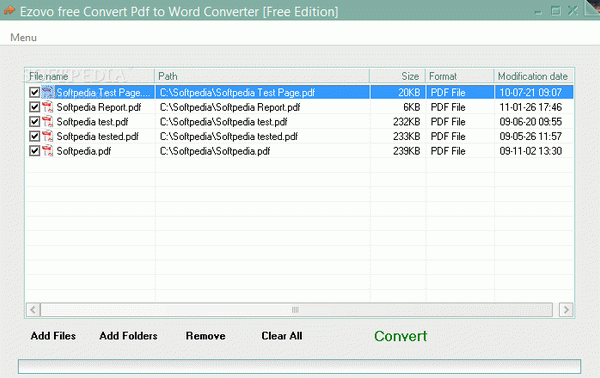Click the date 09-11-02 13:30
The height and width of the screenshot is (378, 600).
[x=531, y=151]
